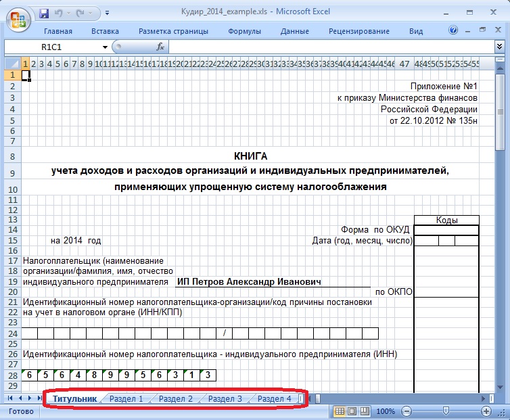
Task: Zoom in with plus button
Action: [486, 411]
